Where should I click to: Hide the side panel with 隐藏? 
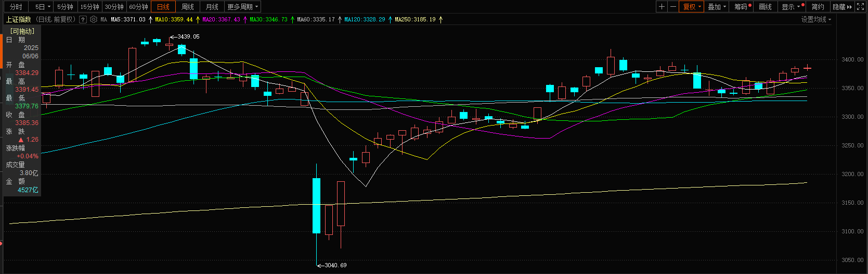(x=842, y=7)
